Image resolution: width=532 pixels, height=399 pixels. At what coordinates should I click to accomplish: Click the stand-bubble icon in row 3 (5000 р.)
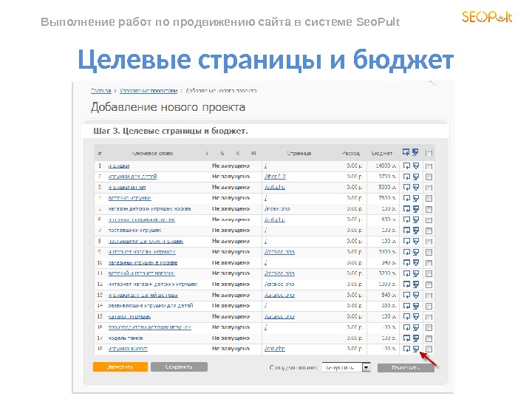416,187
